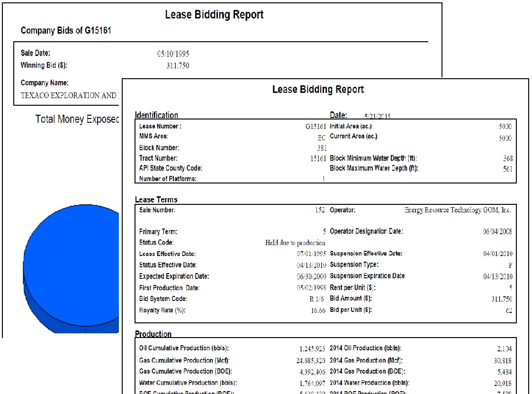Click the 'Number of Platforms:' label
Viewport: 532px width, 394px height.
tap(168, 179)
